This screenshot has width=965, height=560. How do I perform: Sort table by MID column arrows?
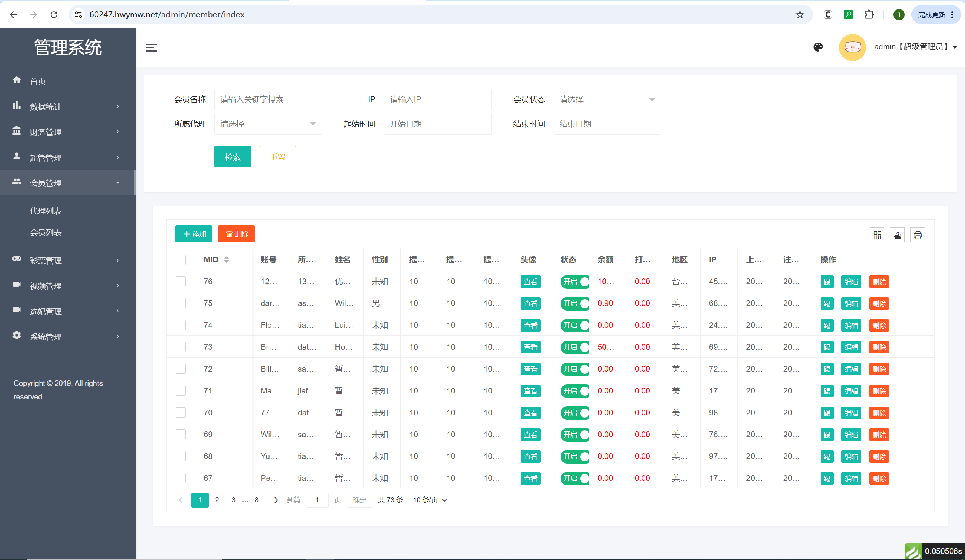[x=227, y=260]
